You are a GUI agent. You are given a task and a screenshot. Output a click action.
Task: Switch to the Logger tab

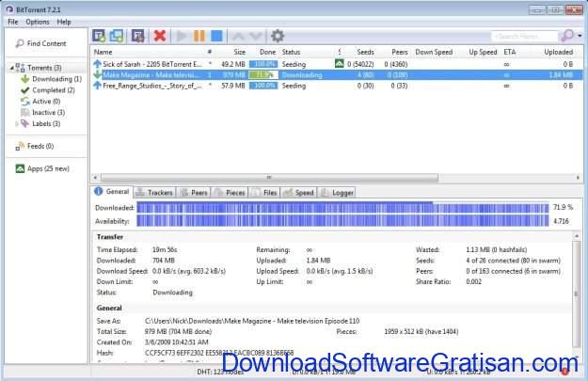click(337, 193)
